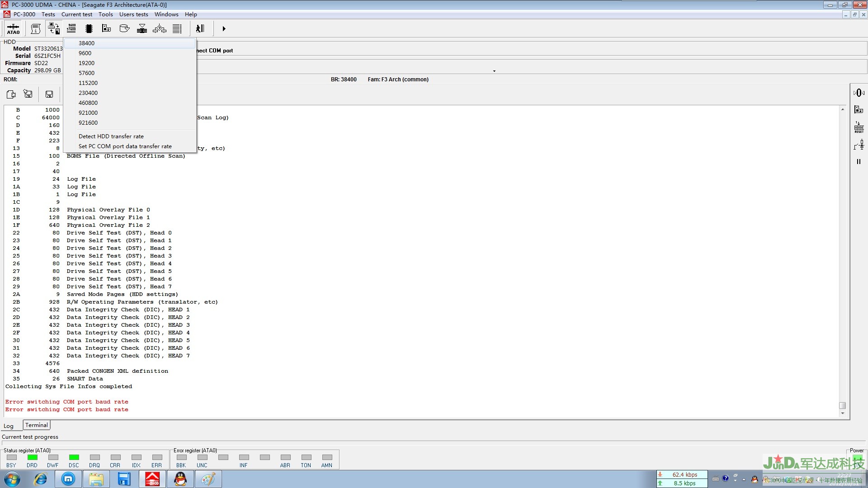Expand the small dropdown arrow below COM port

tap(494, 71)
